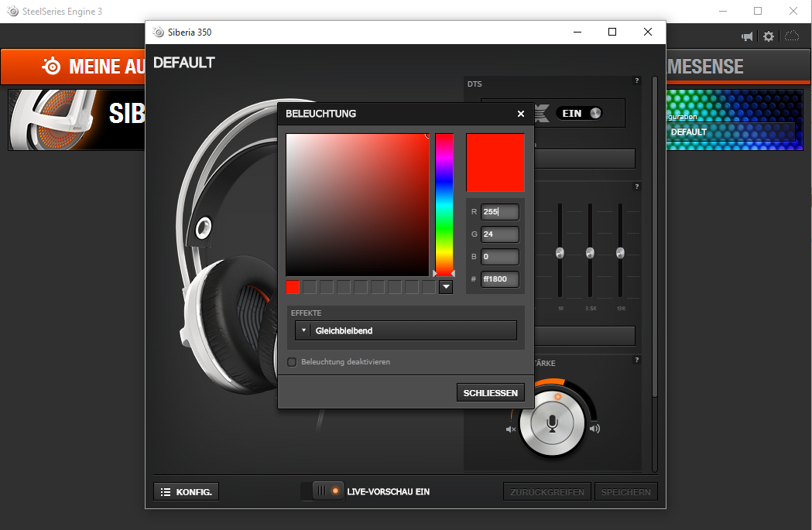Maximize the Siberia 350 window
Screen dimensions: 812x530
point(612,32)
